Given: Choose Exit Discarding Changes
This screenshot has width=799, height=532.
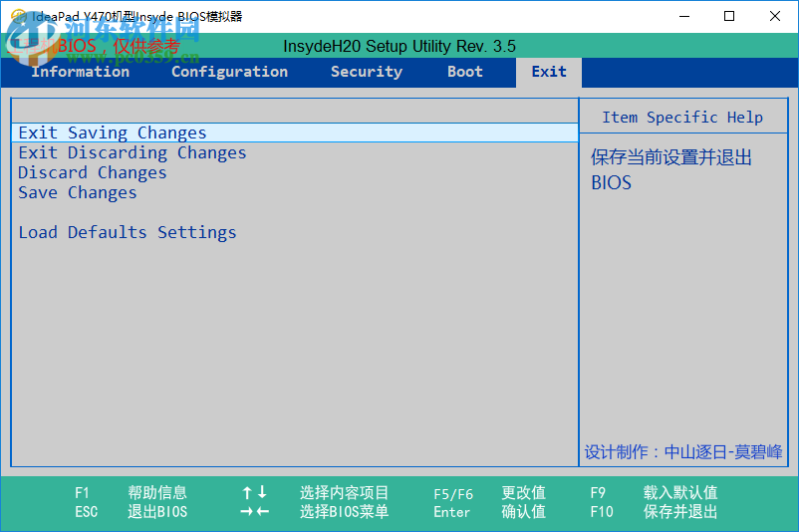Looking at the screenshot, I should pyautogui.click(x=133, y=152).
